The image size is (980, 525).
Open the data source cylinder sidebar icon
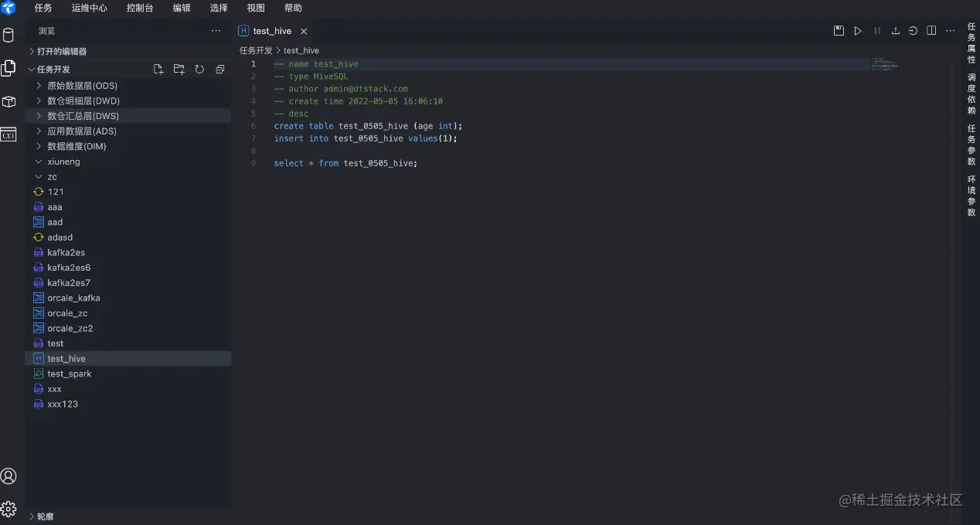[x=9, y=36]
